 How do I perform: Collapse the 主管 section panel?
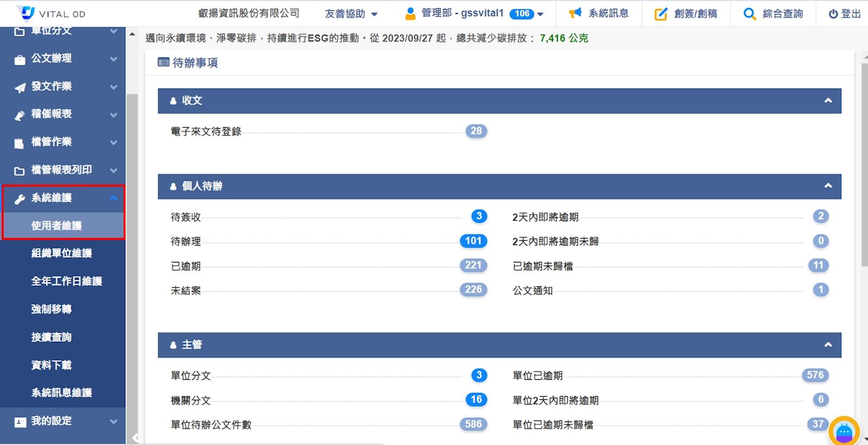(828, 344)
